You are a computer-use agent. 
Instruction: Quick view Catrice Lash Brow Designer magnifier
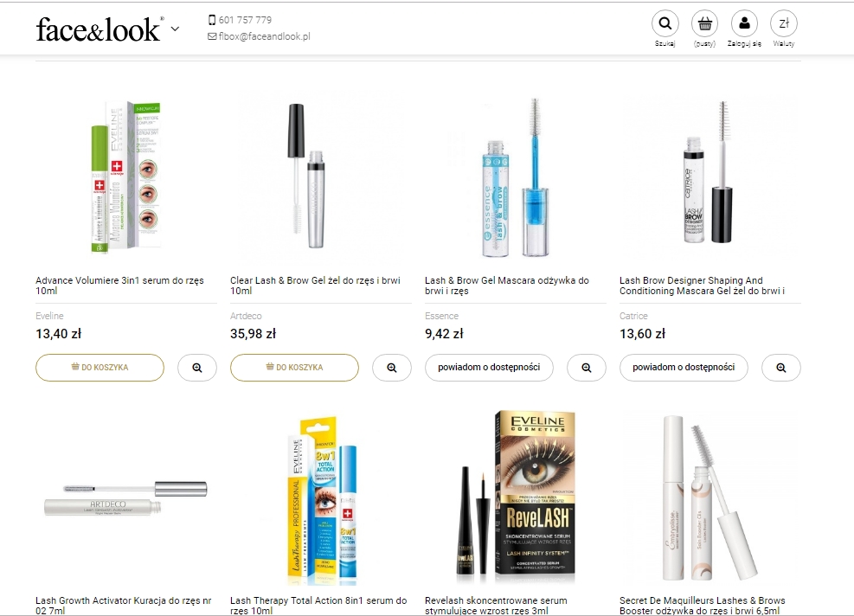coord(781,368)
